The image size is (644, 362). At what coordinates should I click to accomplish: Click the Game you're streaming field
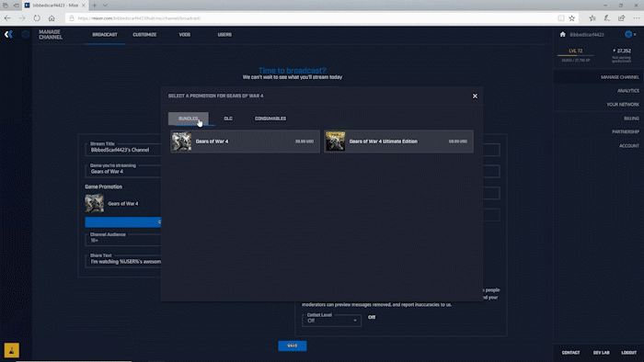click(123, 172)
